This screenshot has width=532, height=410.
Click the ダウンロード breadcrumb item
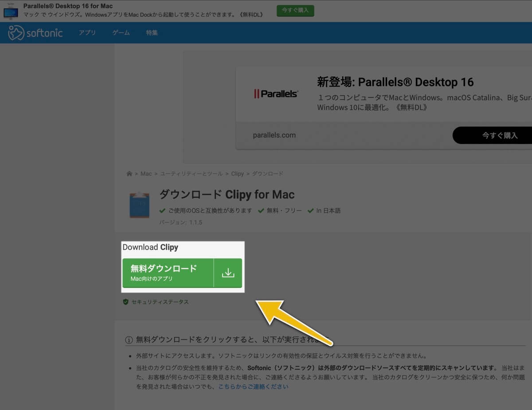[268, 174]
